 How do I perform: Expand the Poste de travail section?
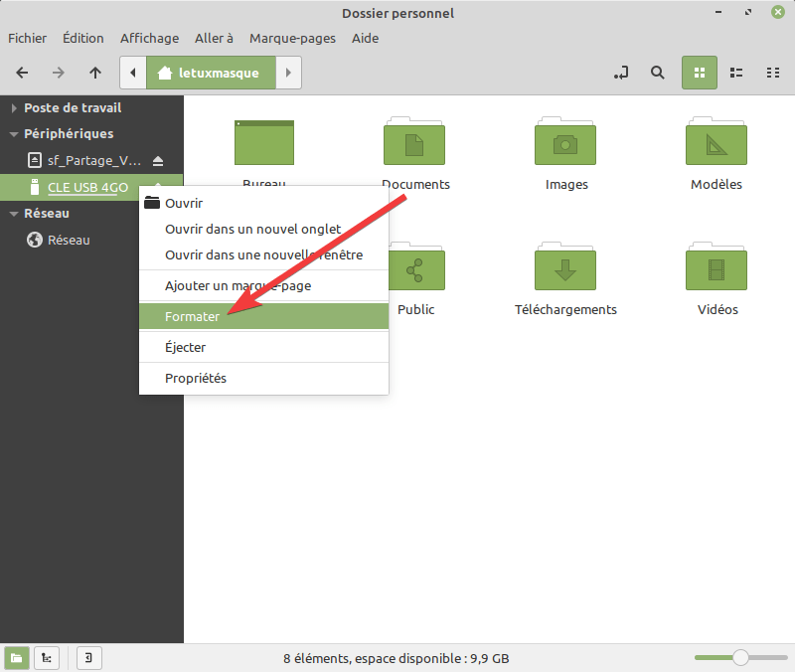pos(14,108)
